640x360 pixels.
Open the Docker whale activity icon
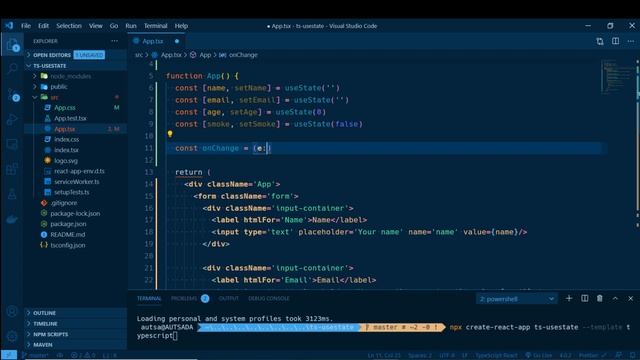[12, 220]
